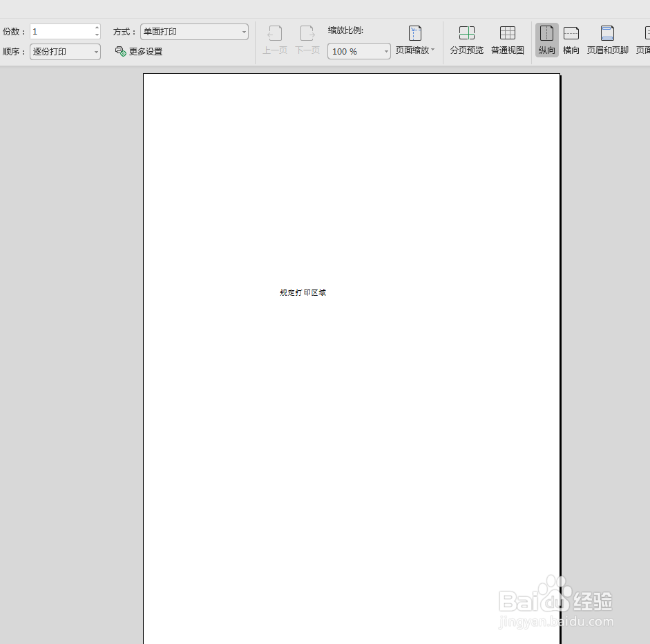Select 横向 landscape orientation
Image resolution: width=650 pixels, height=644 pixels.
tap(571, 40)
